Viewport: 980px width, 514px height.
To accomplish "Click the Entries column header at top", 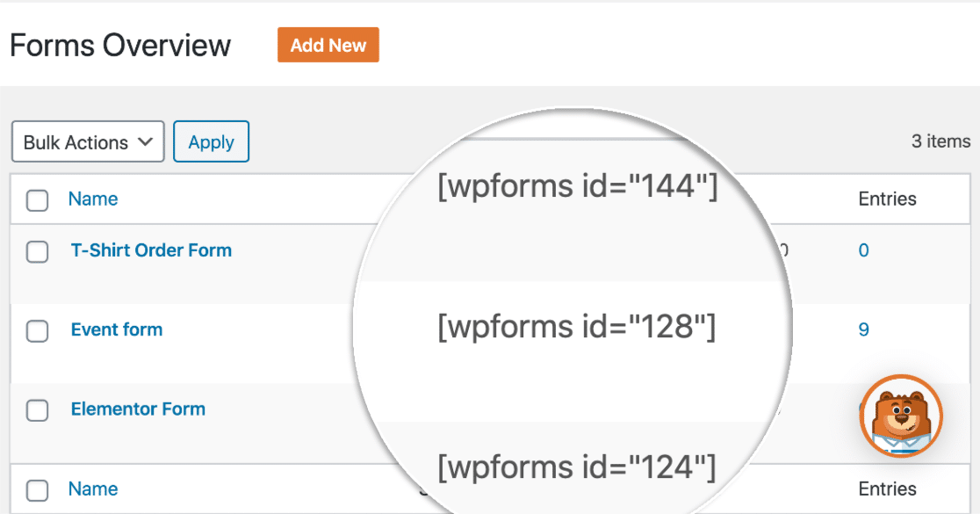I will 887,199.
